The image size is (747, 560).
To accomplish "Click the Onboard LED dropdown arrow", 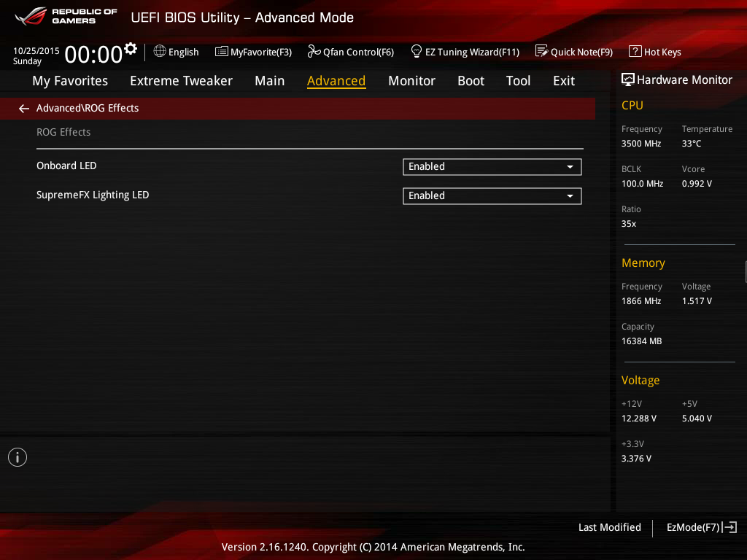I will [x=570, y=167].
